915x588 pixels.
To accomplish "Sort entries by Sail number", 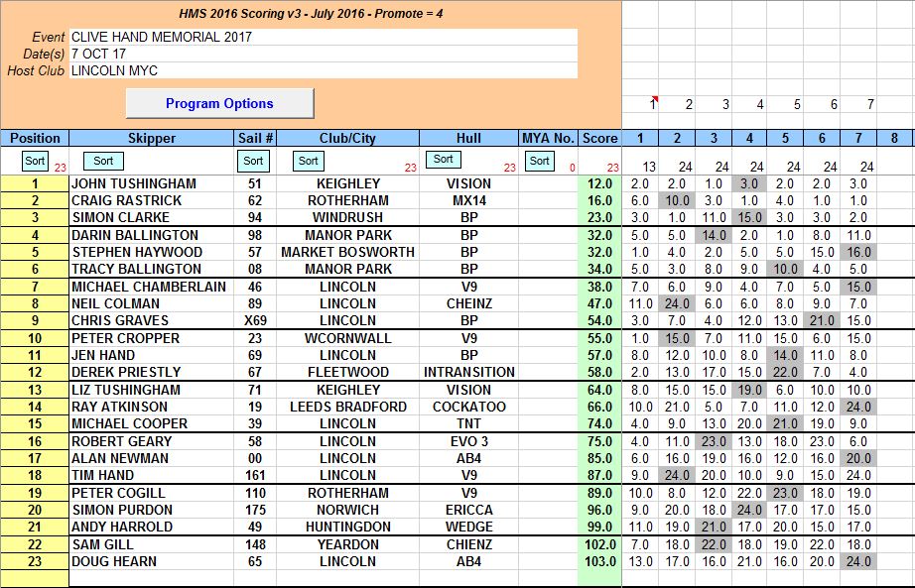I will [254, 161].
